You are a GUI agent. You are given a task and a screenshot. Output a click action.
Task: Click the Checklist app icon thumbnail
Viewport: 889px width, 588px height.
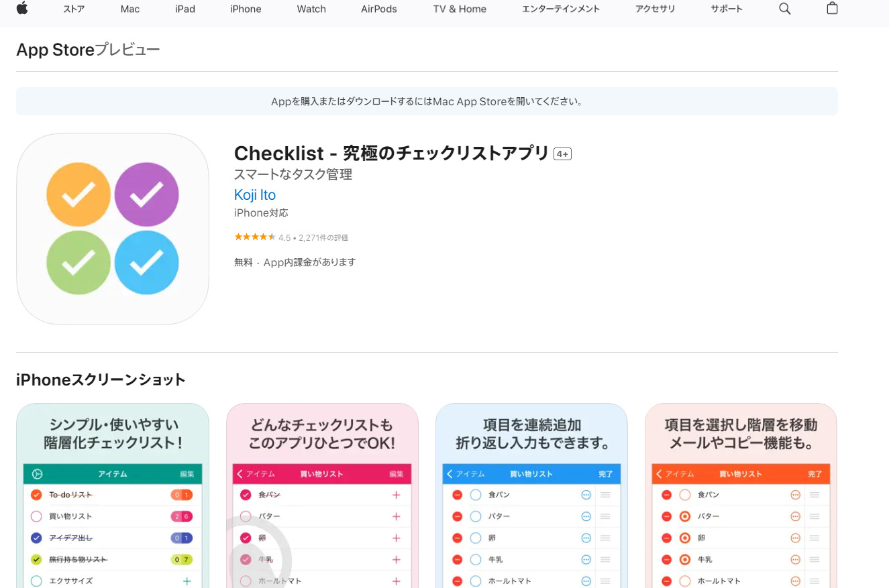click(x=112, y=228)
